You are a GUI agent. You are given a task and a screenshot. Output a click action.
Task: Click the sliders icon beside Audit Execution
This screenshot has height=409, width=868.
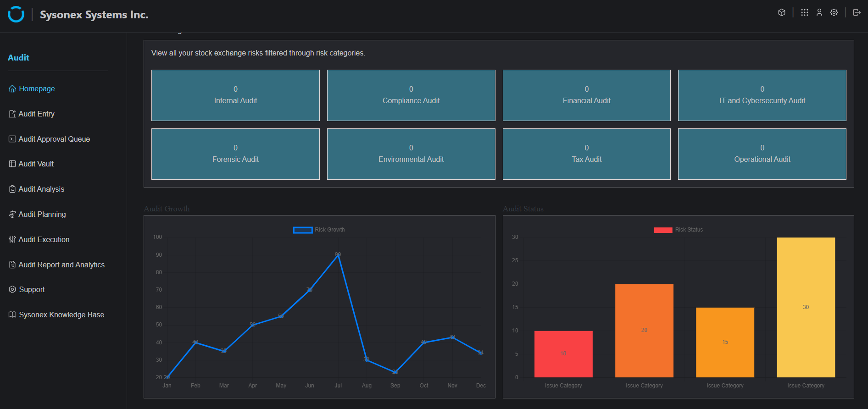pyautogui.click(x=12, y=239)
